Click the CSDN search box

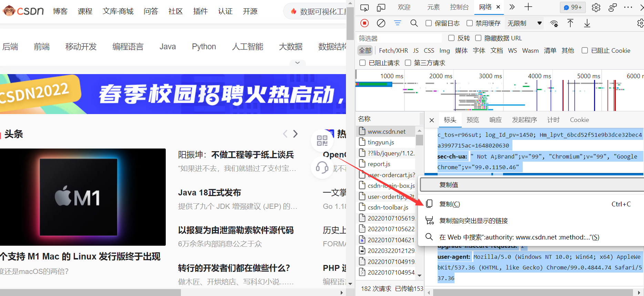(x=315, y=11)
